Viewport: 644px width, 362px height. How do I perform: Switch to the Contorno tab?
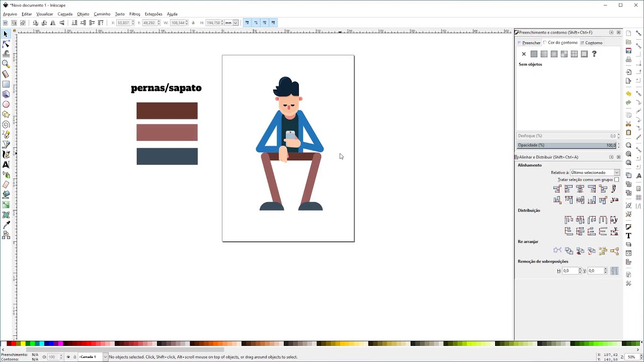(592, 43)
